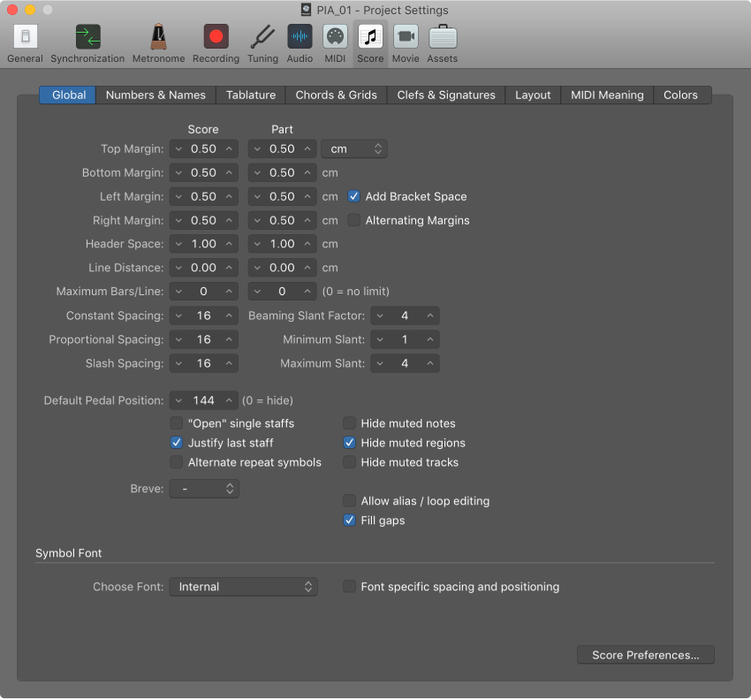Uncheck Justify last staff
Image resolution: width=751 pixels, height=700 pixels.
(177, 443)
